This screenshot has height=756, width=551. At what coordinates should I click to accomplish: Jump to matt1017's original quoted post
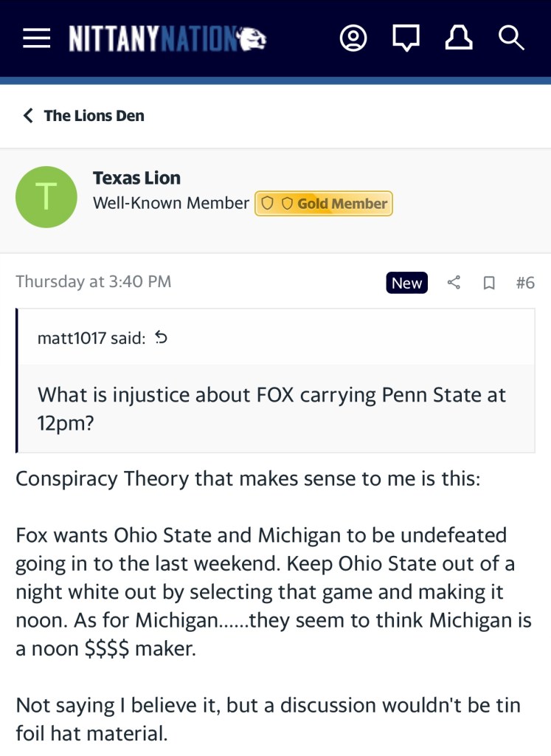pyautogui.click(x=162, y=339)
